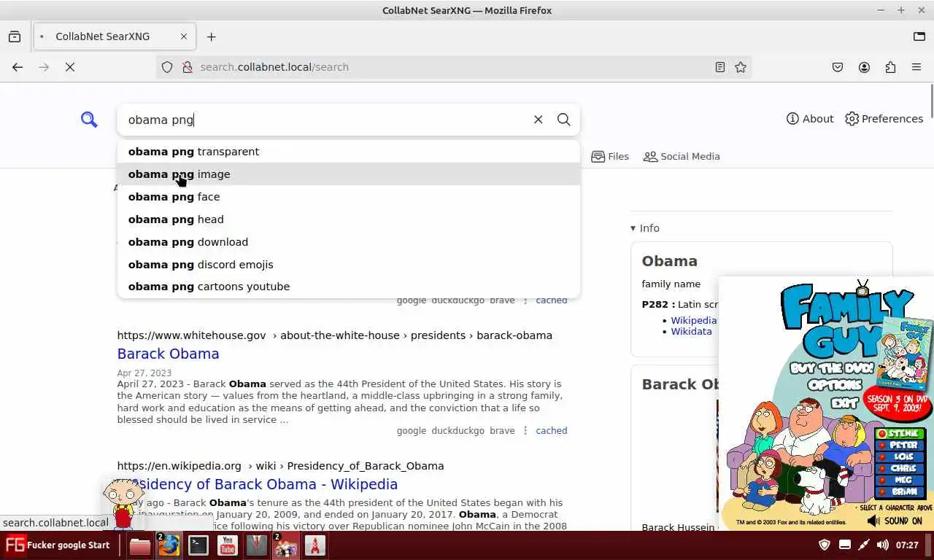
Task: Open three-dot menu for whitehouse.gov result
Action: click(525, 431)
